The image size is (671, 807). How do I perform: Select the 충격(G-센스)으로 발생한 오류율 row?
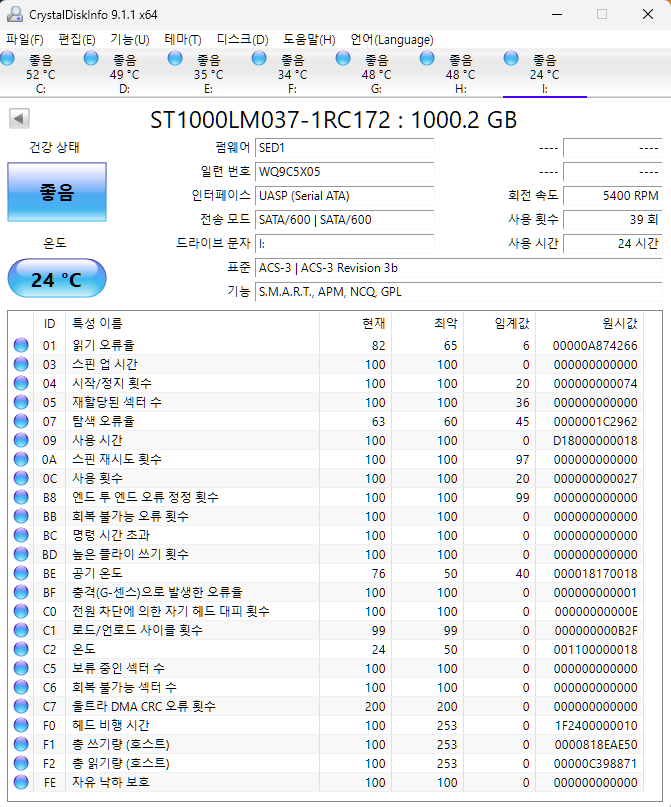pyautogui.click(x=326, y=592)
